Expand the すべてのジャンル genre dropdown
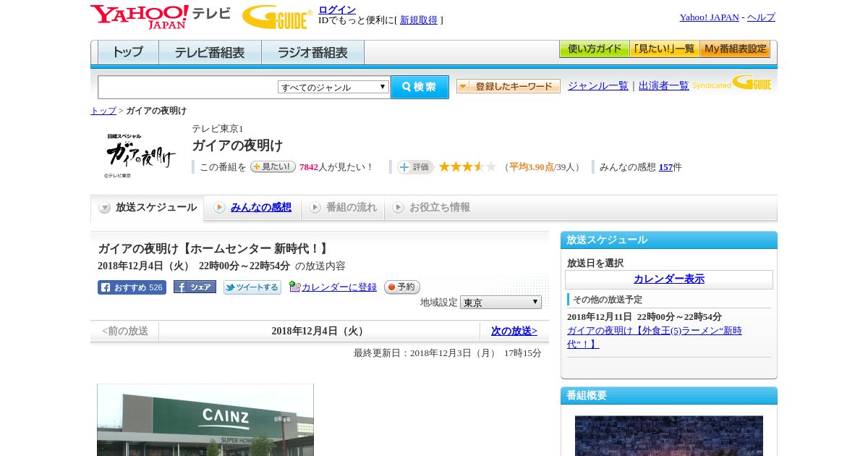Screen dimensions: 868x456 click(x=333, y=87)
